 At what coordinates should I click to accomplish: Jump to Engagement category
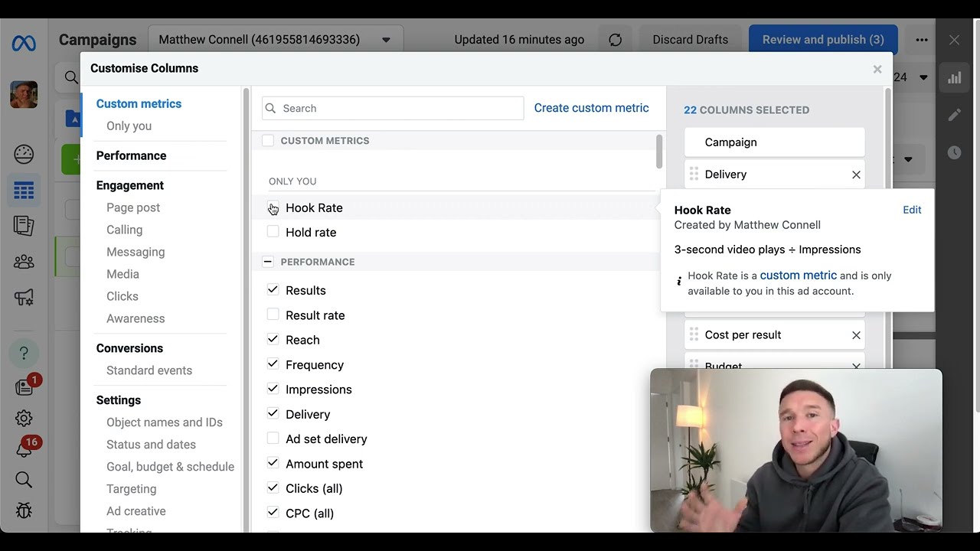tap(130, 186)
